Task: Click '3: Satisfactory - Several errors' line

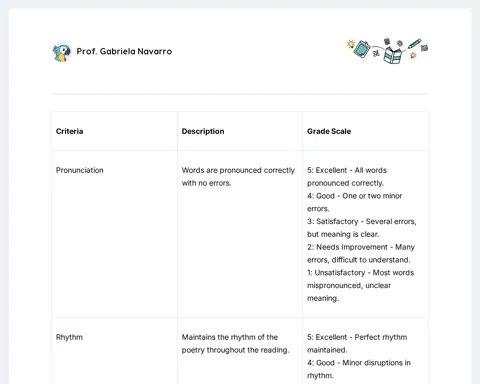Action: [x=362, y=222]
